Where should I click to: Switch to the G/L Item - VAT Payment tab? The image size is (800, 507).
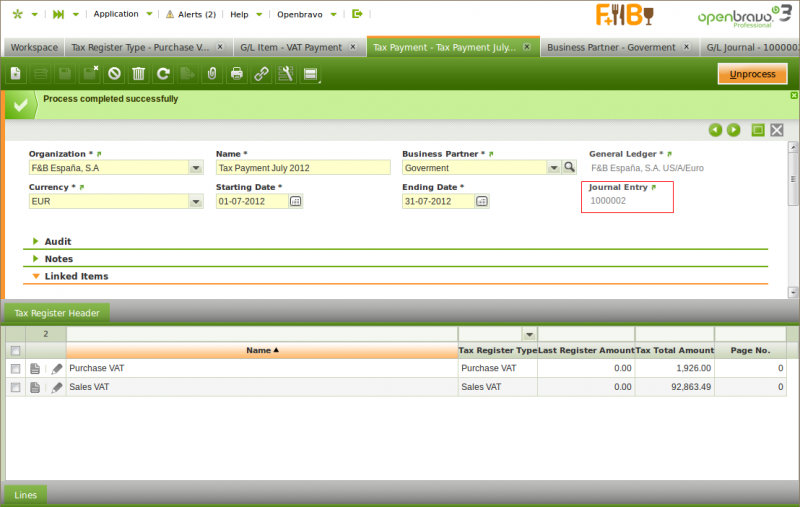point(291,47)
